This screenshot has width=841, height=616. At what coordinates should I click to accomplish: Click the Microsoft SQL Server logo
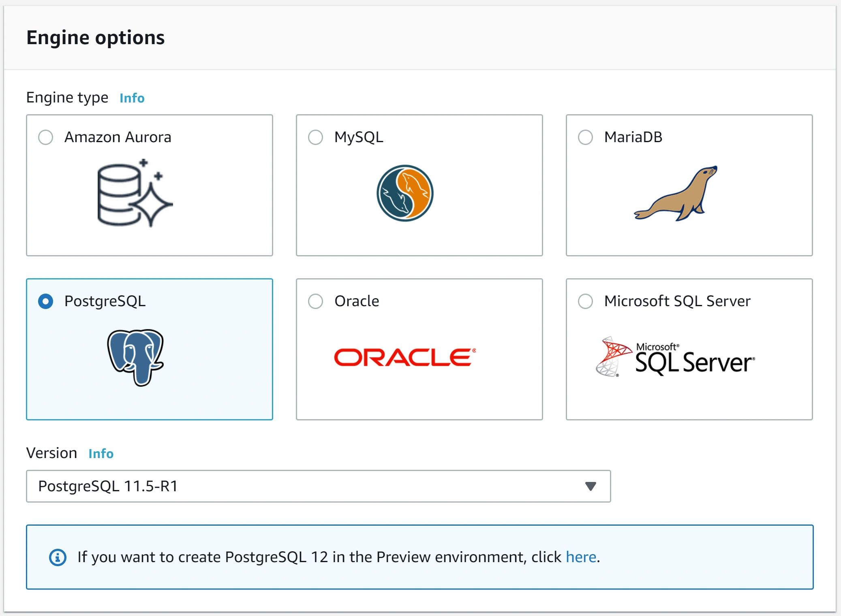675,356
